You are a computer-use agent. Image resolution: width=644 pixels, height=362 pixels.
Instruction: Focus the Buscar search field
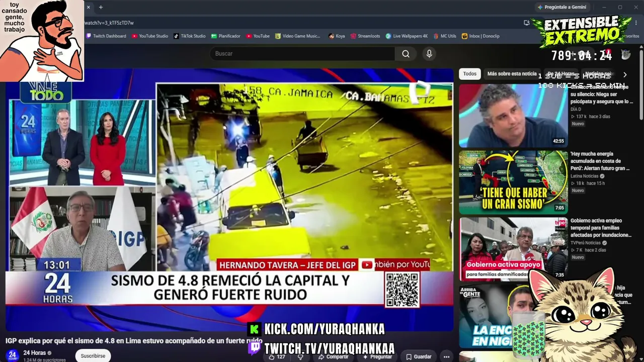302,54
